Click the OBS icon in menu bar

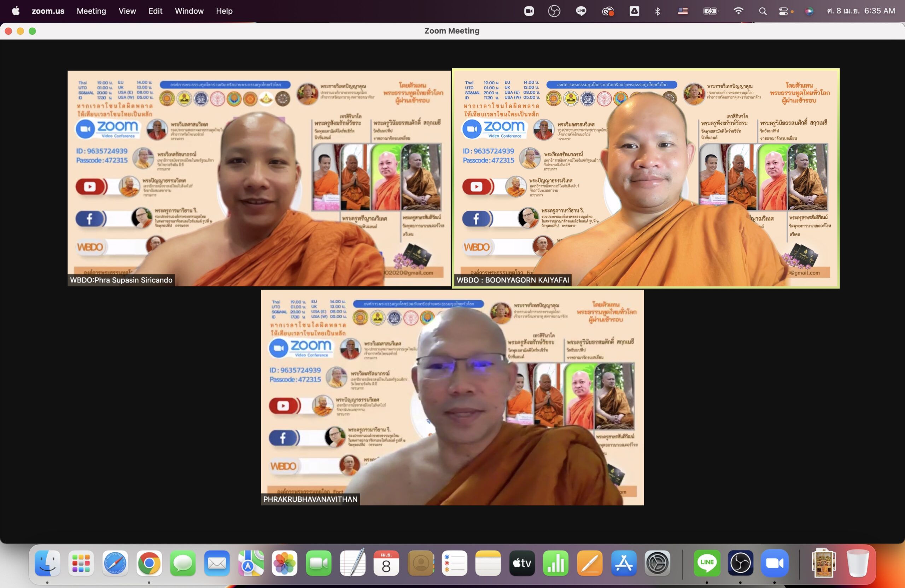click(554, 11)
